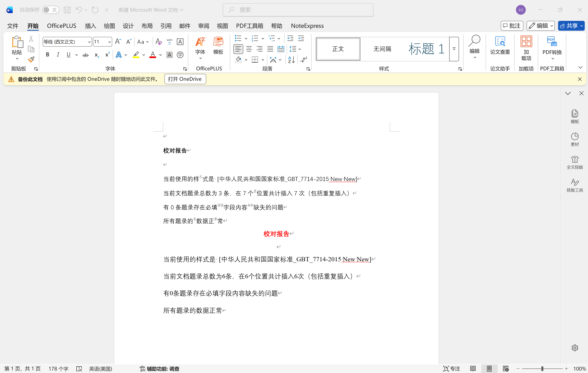Toggle italic formatting

58,55
